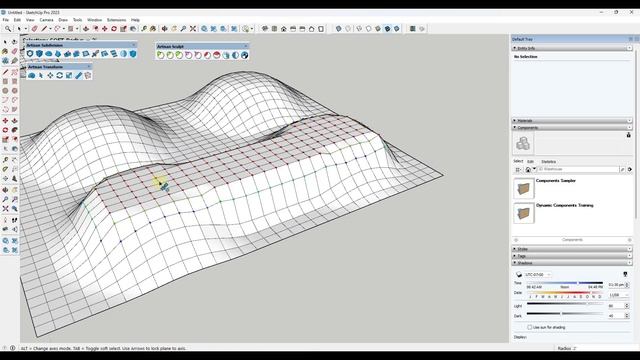Select the Zoom Extents tool in top toolbar
Screen dimensions: 640x360
[x=193, y=29]
